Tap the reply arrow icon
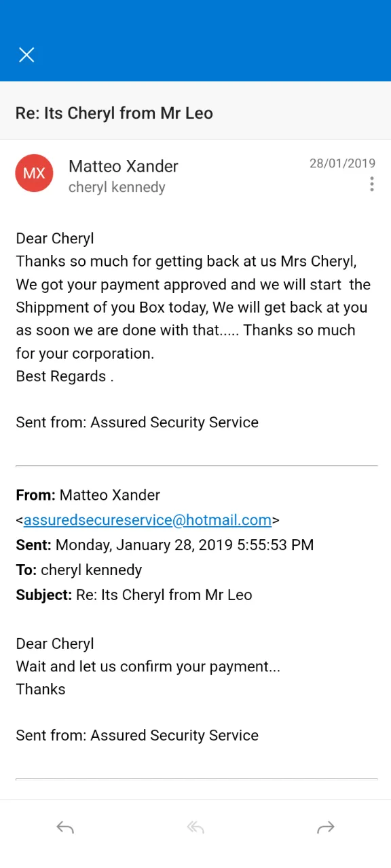This screenshot has height=868, width=391. pyautogui.click(x=65, y=827)
